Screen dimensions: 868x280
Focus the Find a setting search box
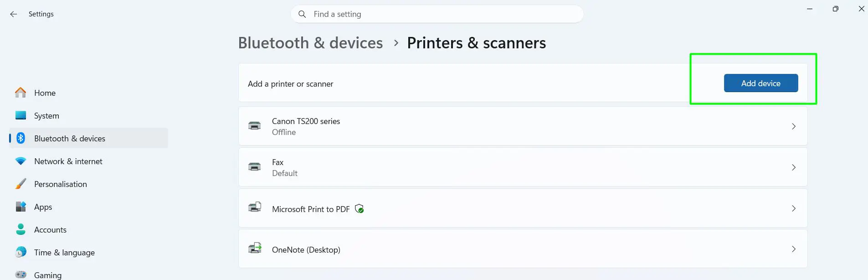point(437,14)
